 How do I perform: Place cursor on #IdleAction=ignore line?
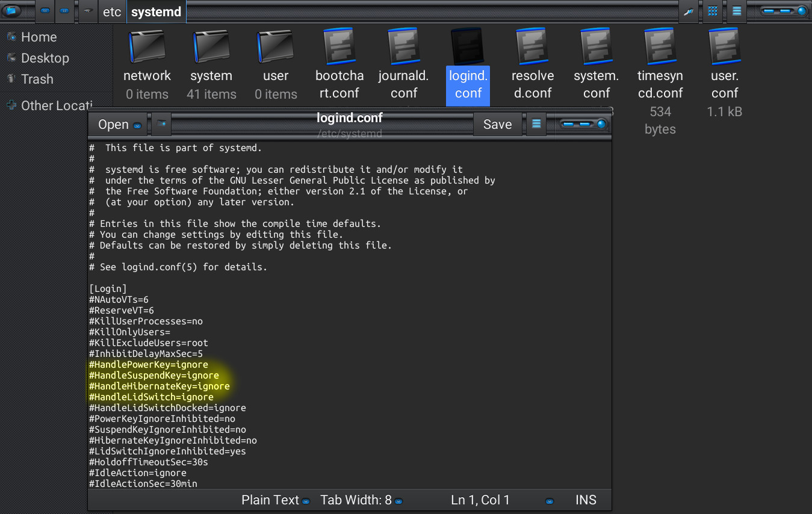(138, 473)
